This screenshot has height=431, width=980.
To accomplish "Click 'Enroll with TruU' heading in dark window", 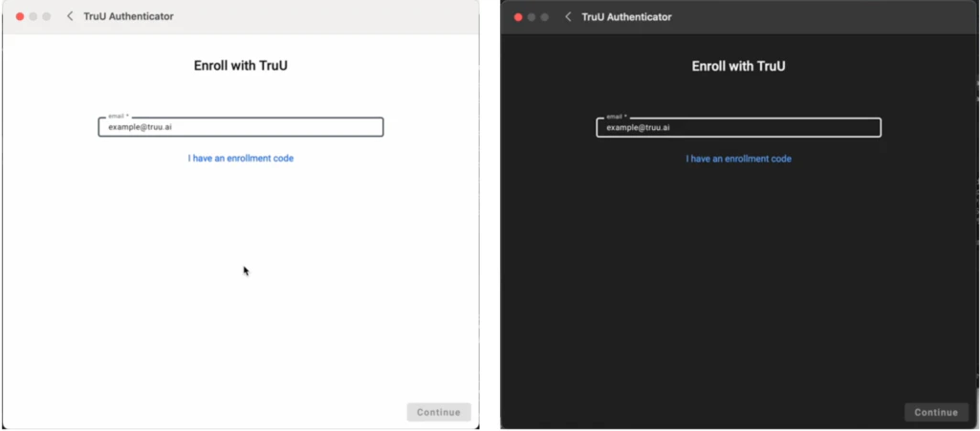I will point(739,66).
